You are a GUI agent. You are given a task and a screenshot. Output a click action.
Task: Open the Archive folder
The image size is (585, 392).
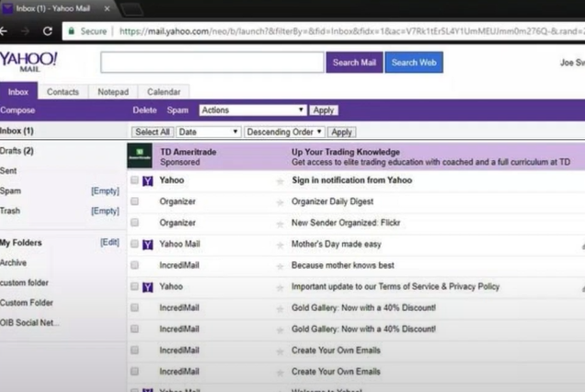tap(13, 262)
